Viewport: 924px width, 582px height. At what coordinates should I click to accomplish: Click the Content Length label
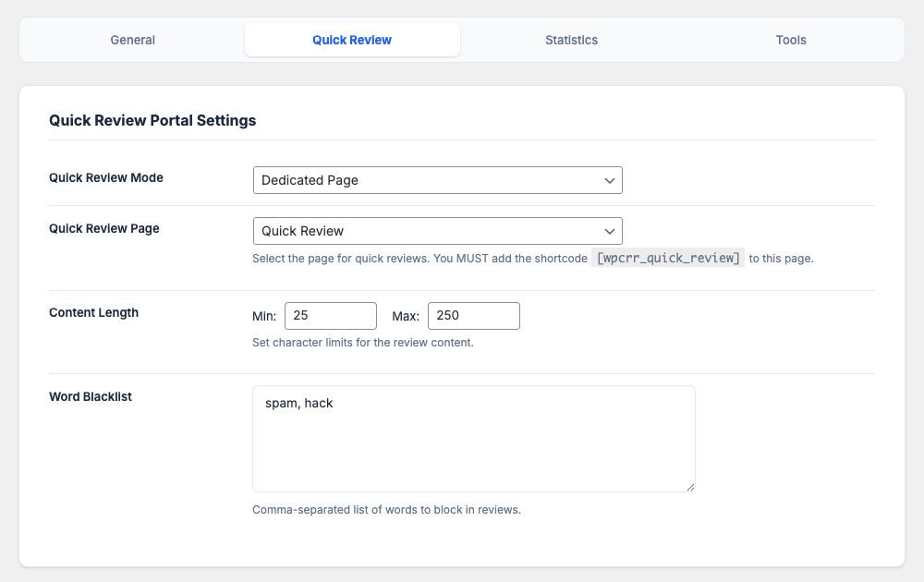(x=94, y=312)
